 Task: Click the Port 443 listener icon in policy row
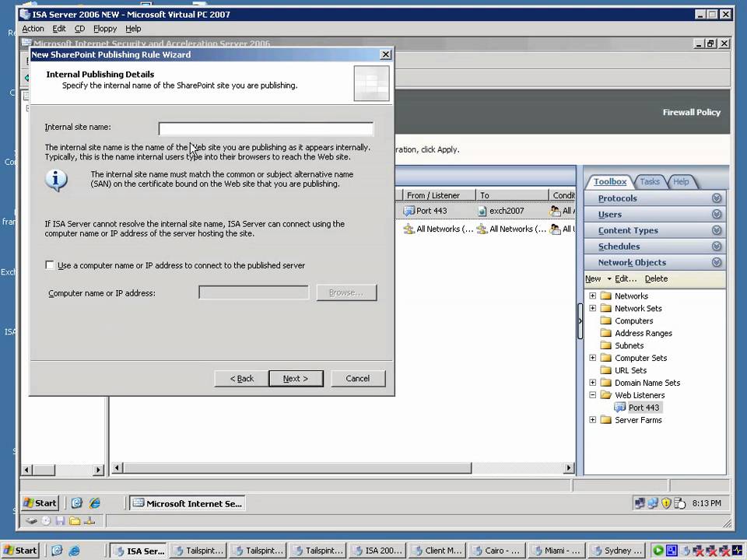click(x=409, y=211)
